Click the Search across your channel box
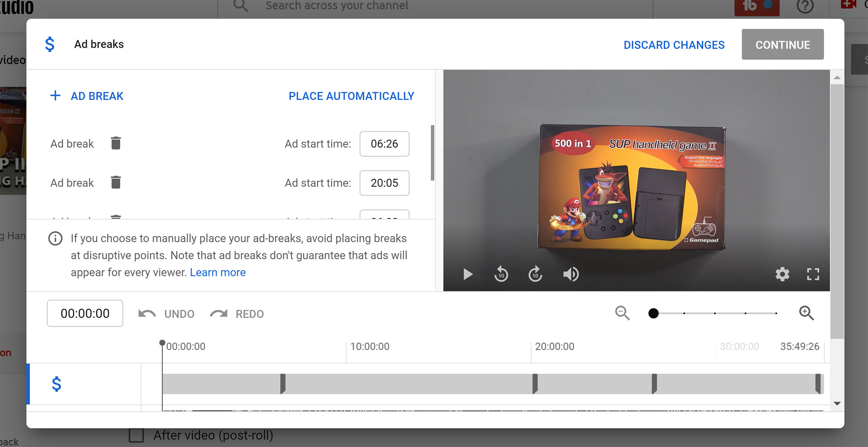Image resolution: width=868 pixels, height=447 pixels. [435, 6]
